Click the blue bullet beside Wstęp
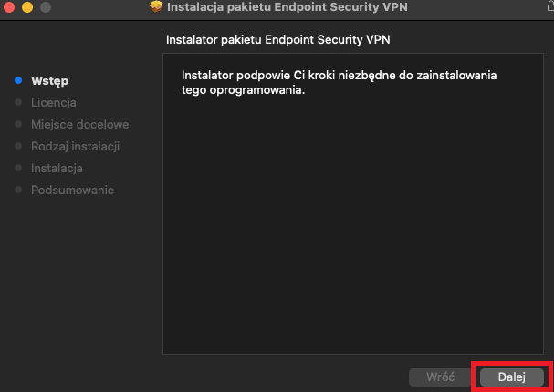The image size is (554, 392). (18, 80)
